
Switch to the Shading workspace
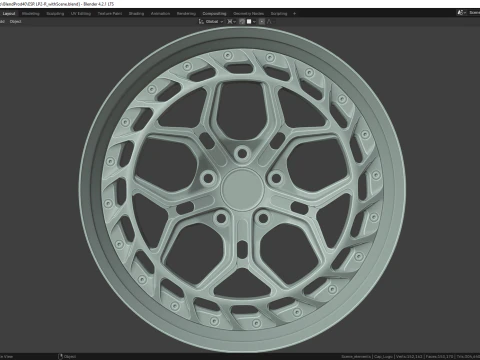[136, 14]
